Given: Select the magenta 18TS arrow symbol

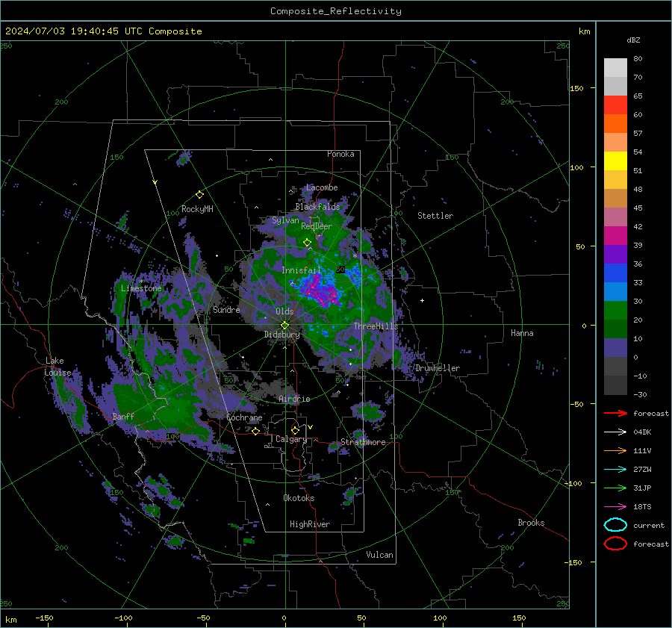Looking at the screenshot, I should pos(615,507).
